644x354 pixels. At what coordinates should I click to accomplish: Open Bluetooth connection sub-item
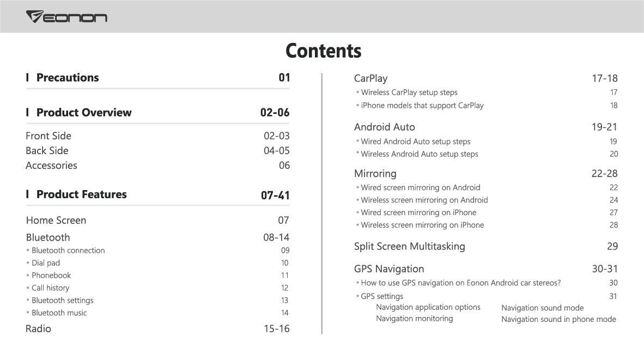[68, 251]
